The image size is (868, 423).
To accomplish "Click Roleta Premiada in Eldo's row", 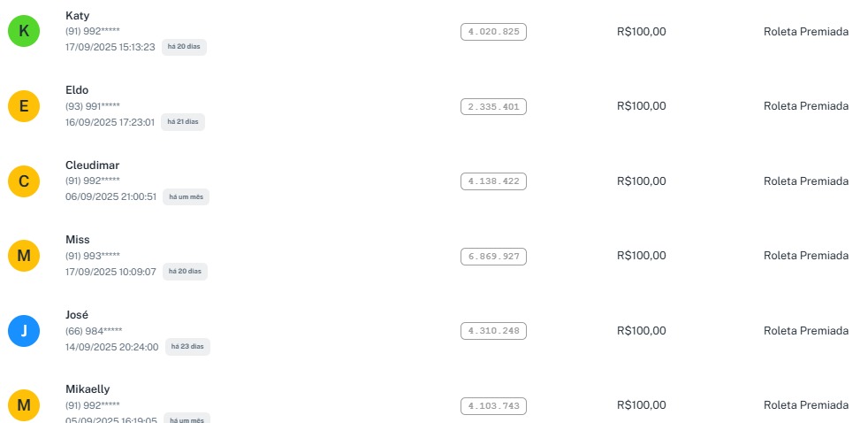I will click(805, 106).
